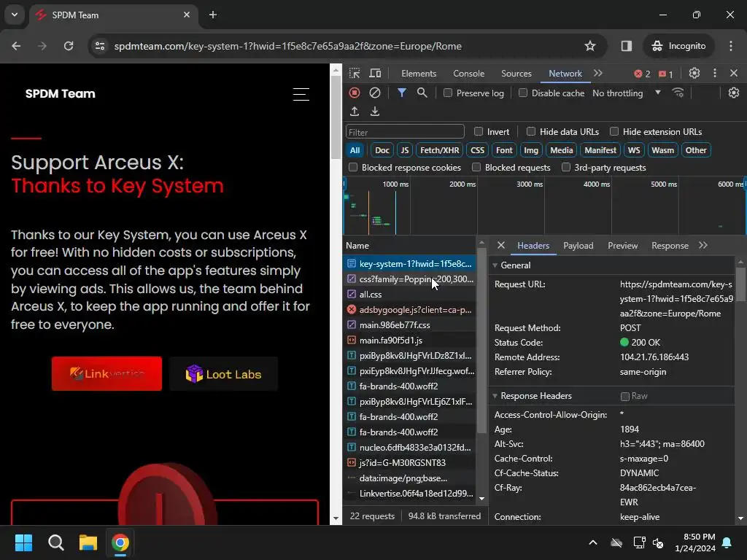
Task: Click the network filter text field
Action: [405, 132]
